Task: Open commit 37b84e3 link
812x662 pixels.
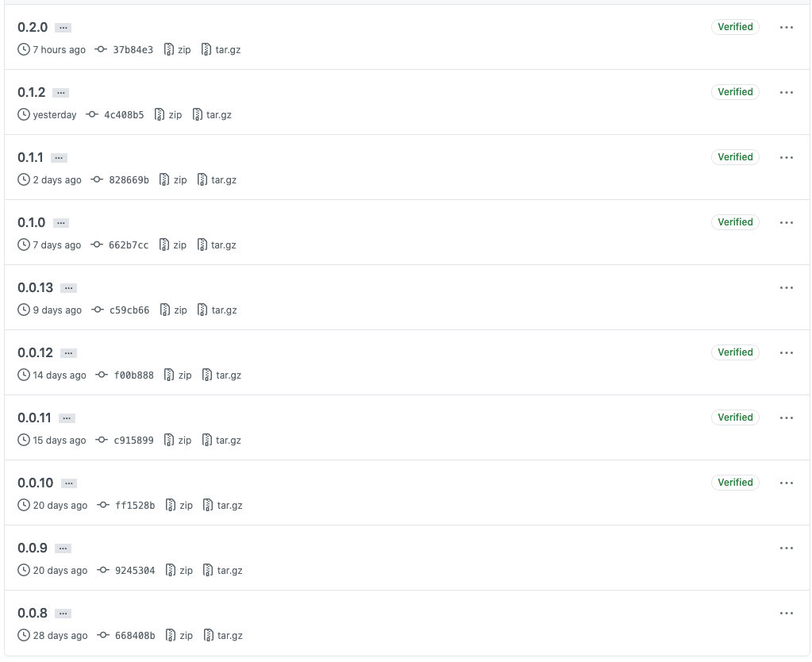Action: pos(133,50)
